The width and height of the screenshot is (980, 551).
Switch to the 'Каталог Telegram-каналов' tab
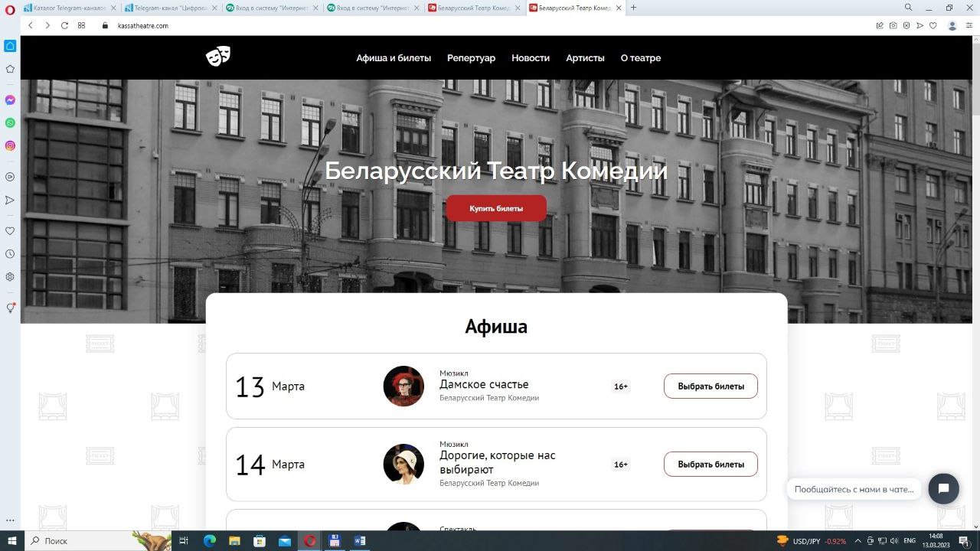tap(70, 8)
